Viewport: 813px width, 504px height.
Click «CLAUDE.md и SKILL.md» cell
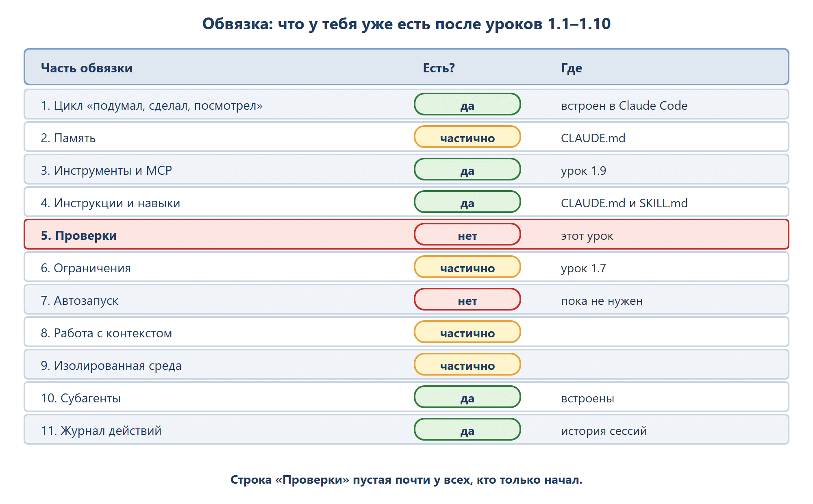[624, 203]
